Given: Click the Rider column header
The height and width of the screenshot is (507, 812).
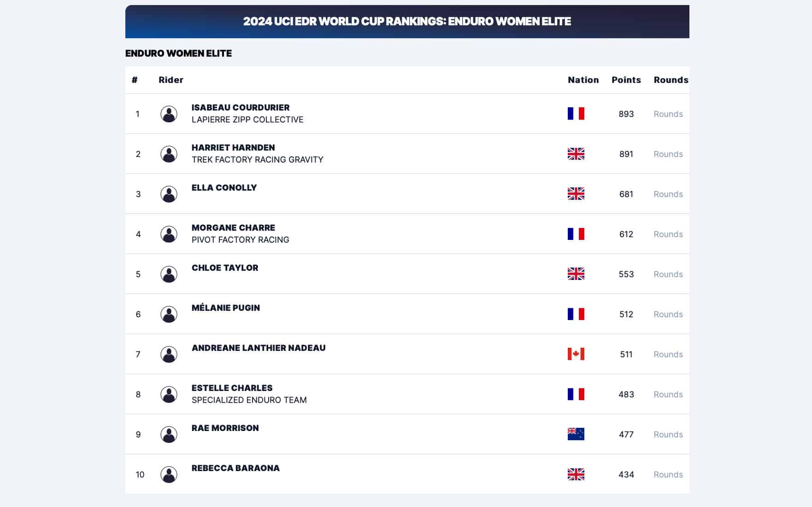Looking at the screenshot, I should click(171, 80).
